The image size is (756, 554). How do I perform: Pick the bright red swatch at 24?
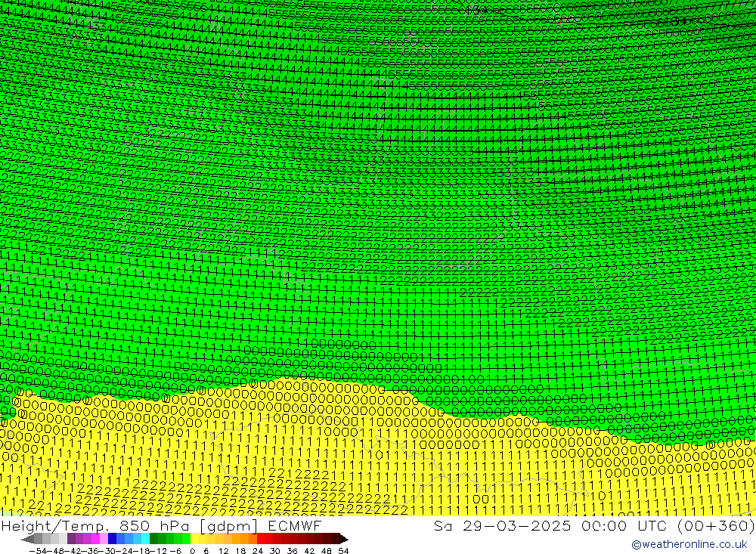point(261,539)
